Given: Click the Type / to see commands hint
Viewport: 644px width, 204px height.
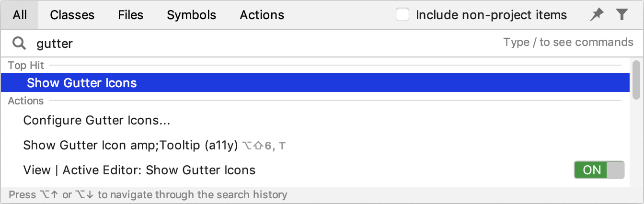Looking at the screenshot, I should (568, 42).
